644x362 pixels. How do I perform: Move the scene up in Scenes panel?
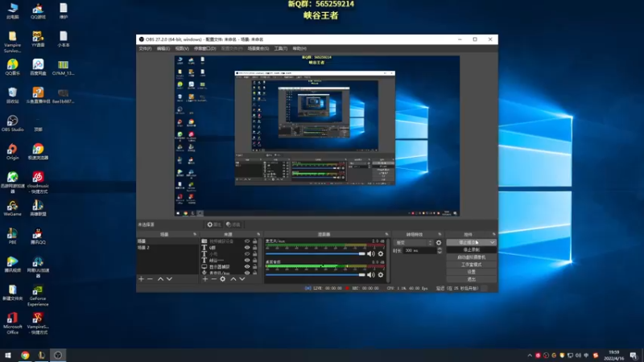[160, 279]
